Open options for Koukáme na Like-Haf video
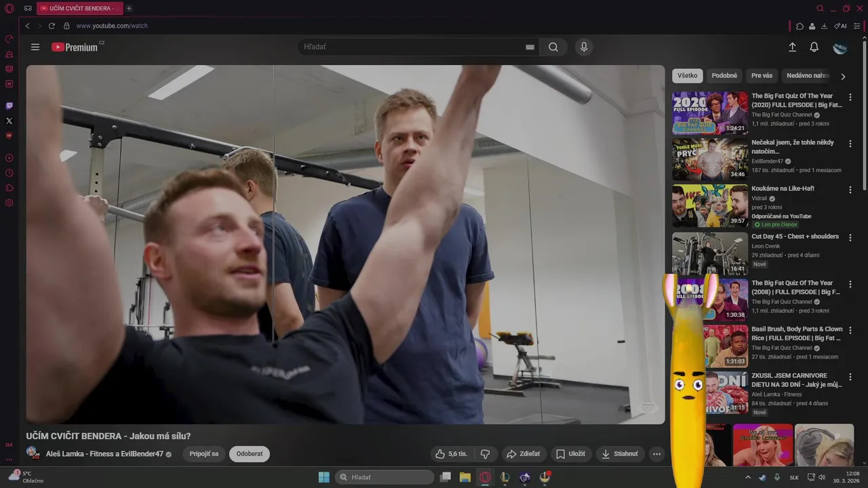 click(x=850, y=190)
